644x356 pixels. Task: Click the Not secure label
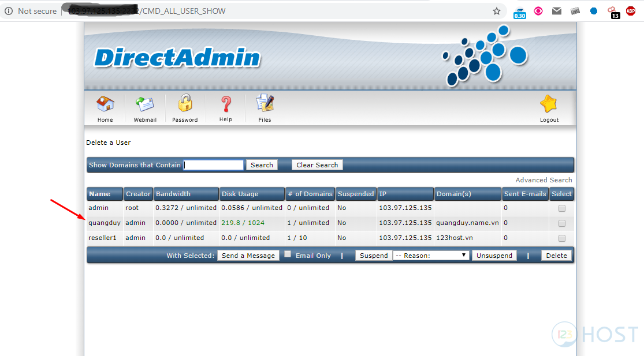[37, 11]
